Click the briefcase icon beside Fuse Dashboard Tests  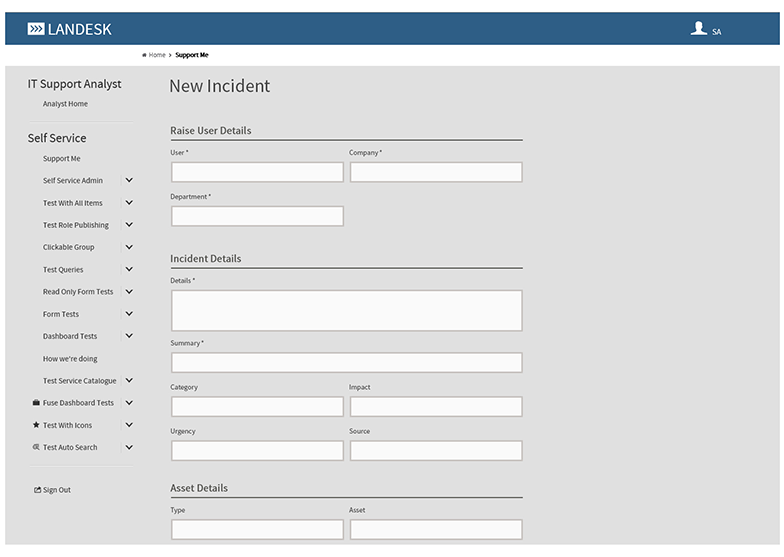(36, 403)
